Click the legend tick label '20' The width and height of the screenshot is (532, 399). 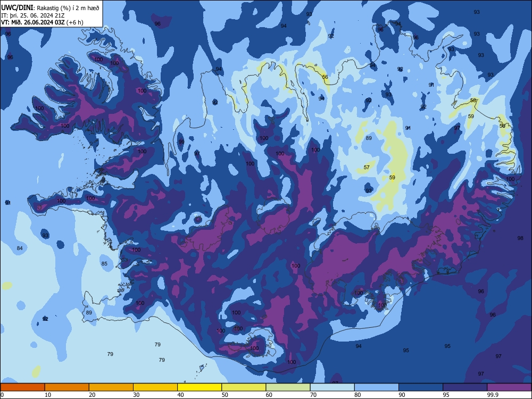(92, 395)
